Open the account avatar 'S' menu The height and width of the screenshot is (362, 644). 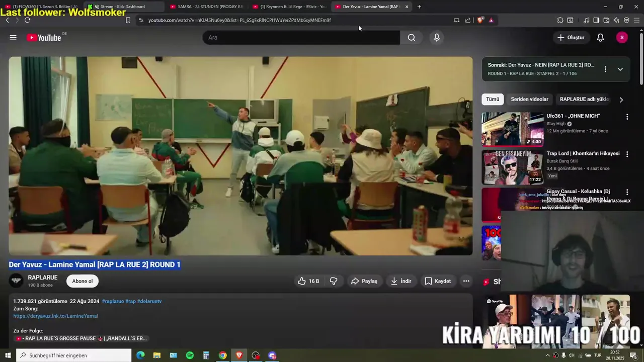coord(622,38)
